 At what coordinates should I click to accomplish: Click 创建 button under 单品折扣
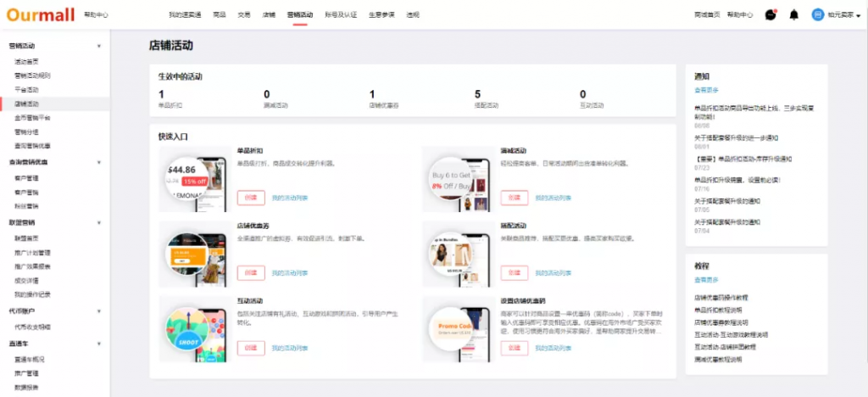(251, 198)
